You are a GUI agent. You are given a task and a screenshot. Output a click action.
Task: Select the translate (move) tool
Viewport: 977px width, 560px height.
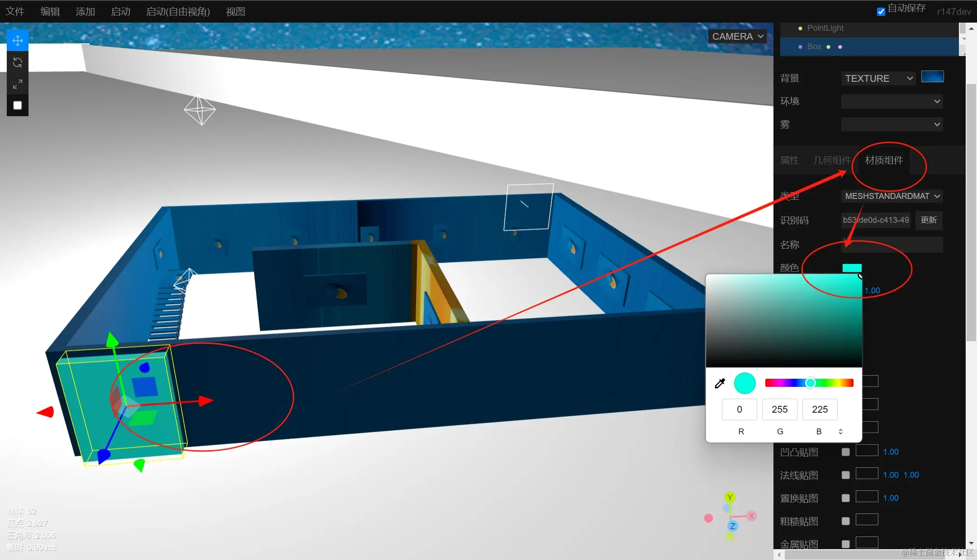click(17, 41)
